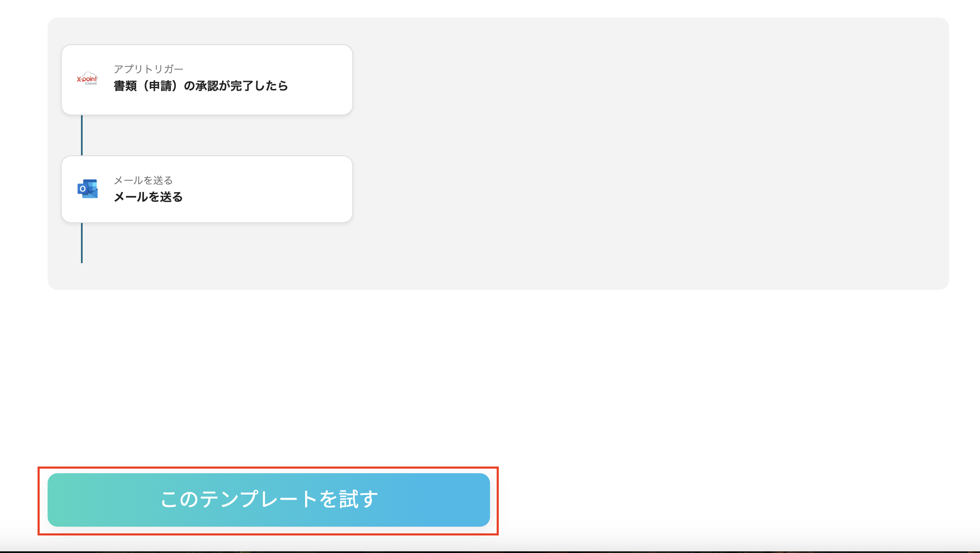The height and width of the screenshot is (553, 980).
Task: Open the アプリトリガー step card
Action: [x=207, y=79]
